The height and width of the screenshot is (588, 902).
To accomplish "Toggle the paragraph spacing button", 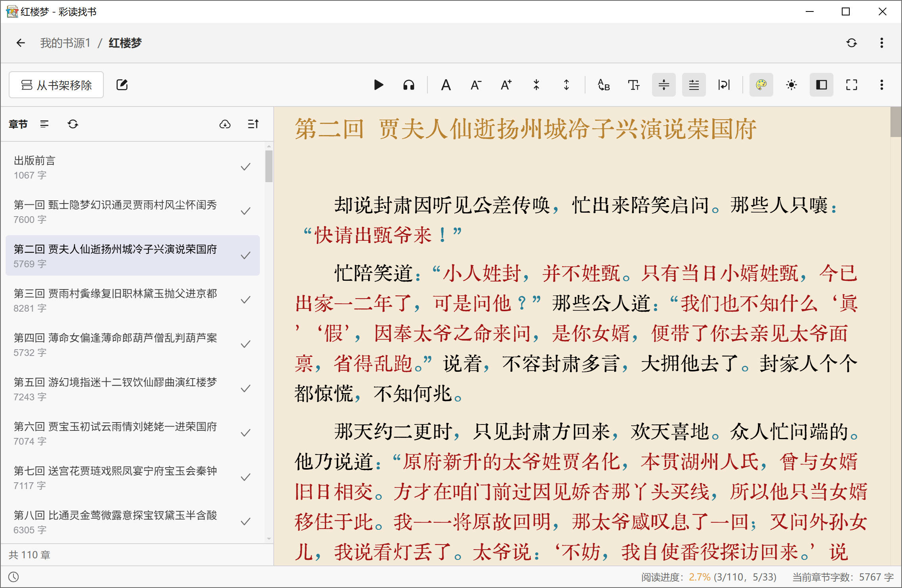I will click(x=664, y=85).
